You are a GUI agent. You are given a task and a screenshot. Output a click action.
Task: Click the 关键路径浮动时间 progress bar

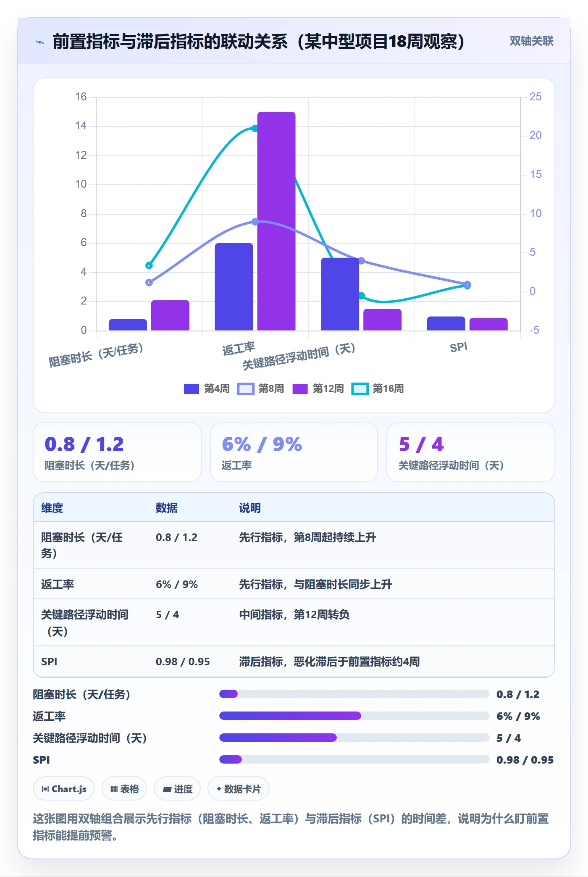click(x=354, y=738)
